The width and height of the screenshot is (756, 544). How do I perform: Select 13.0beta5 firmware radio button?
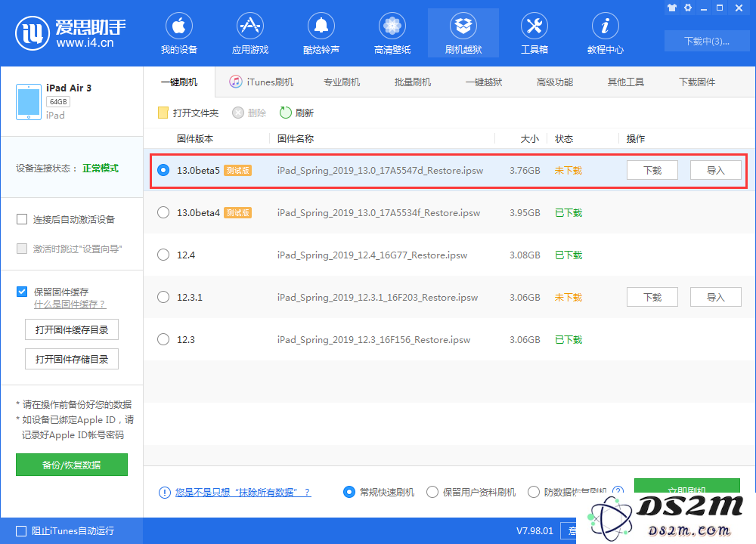(163, 170)
